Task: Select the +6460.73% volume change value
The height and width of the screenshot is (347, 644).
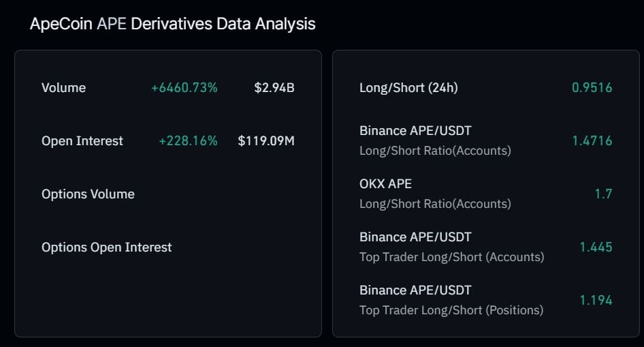Action: coord(184,88)
